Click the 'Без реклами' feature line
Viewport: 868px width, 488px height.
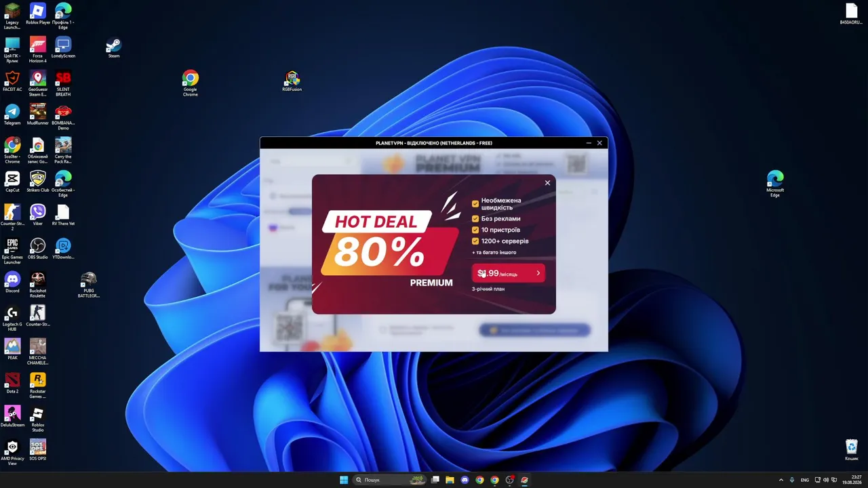point(496,219)
